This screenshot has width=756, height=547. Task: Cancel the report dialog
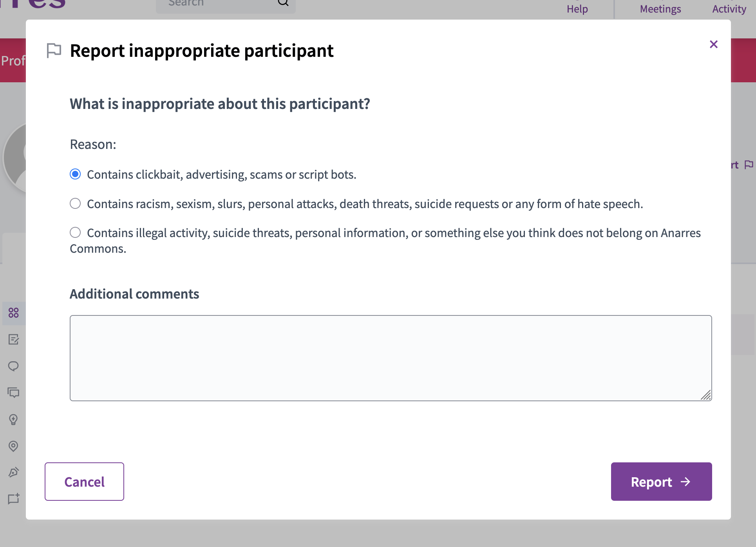pos(84,482)
